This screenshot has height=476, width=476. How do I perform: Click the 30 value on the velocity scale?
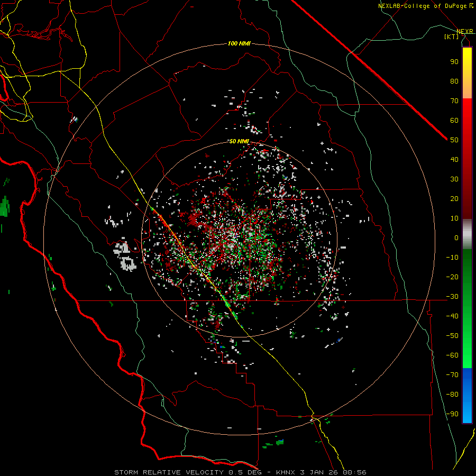(454, 179)
